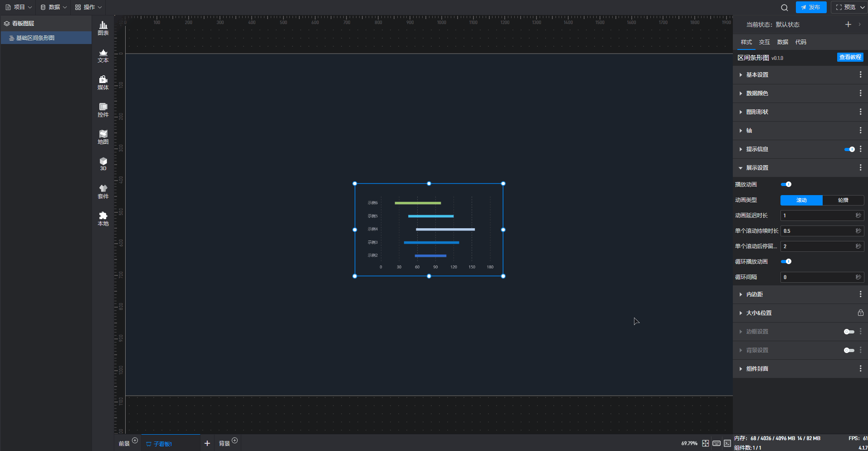Click the lock icon on 大小&位置
The height and width of the screenshot is (451, 868).
(x=860, y=313)
